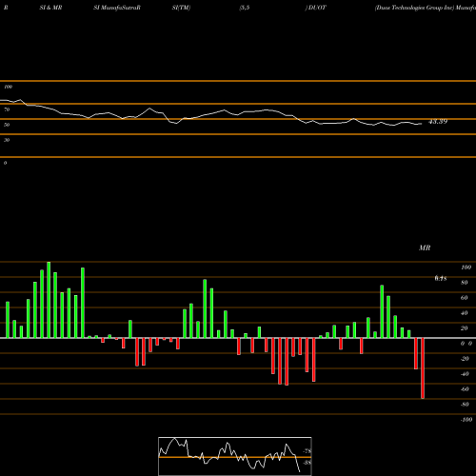Click the "-38" label in mini chart
The height and width of the screenshot is (476, 476).
pyautogui.click(x=307, y=463)
